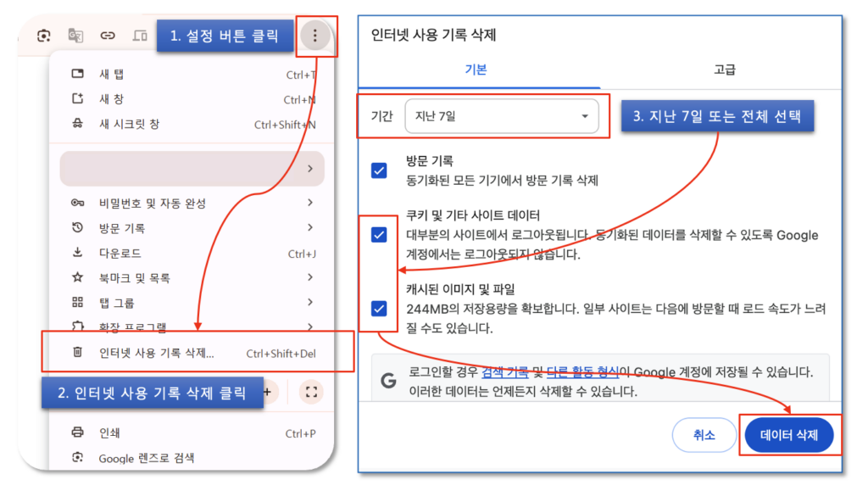Open the 기간 dropdown showing 지난 7일
The height and width of the screenshot is (491, 868).
click(501, 116)
